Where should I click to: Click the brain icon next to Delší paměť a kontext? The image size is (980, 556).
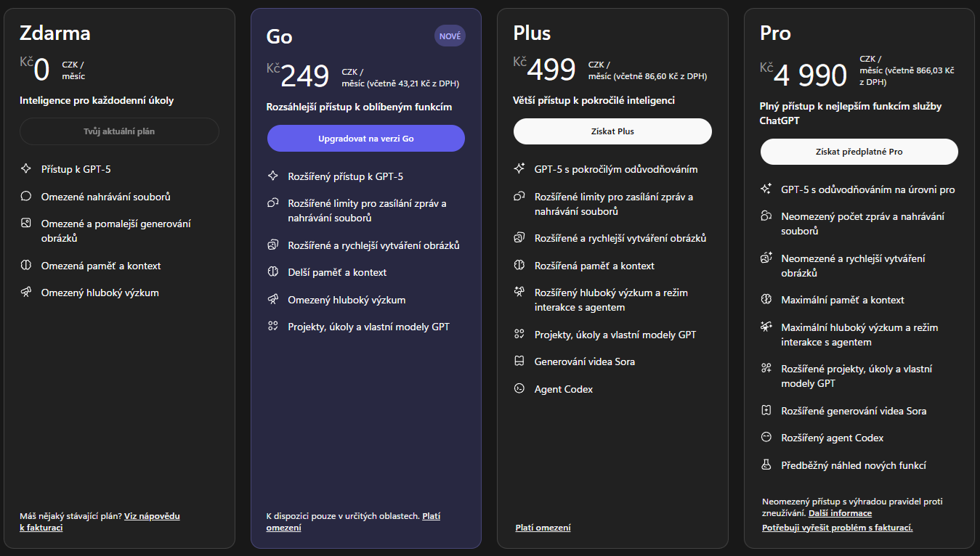tap(273, 272)
